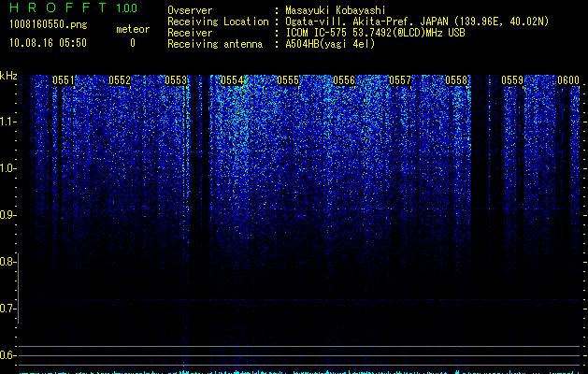Click the Ogata-vill. Akita-Pref. JAPAN location text
This screenshot has width=588, height=374.
click(417, 22)
